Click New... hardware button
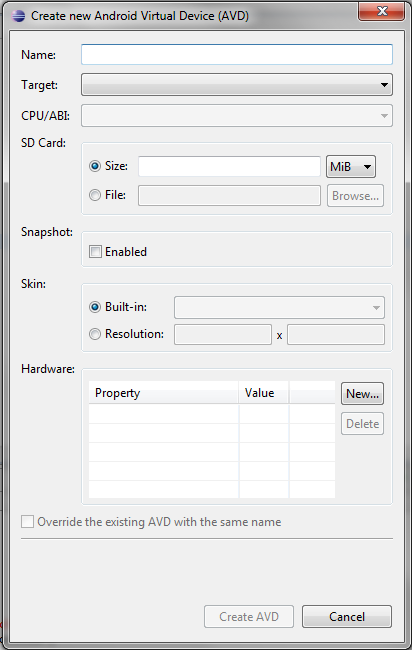 pos(362,393)
